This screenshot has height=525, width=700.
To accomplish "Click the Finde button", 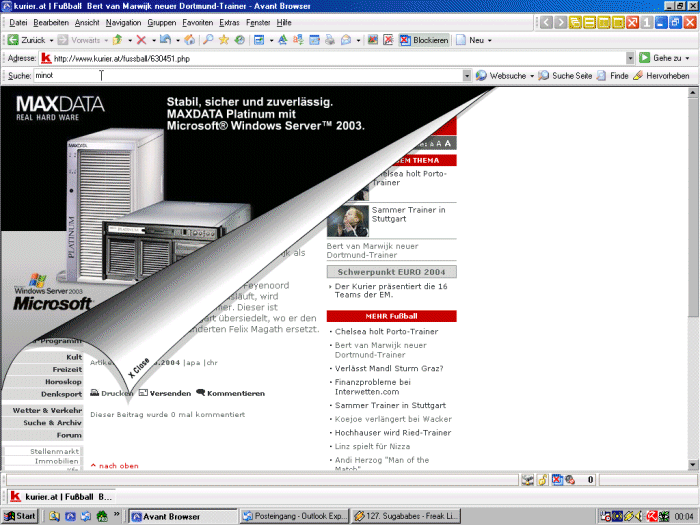I will (612, 76).
